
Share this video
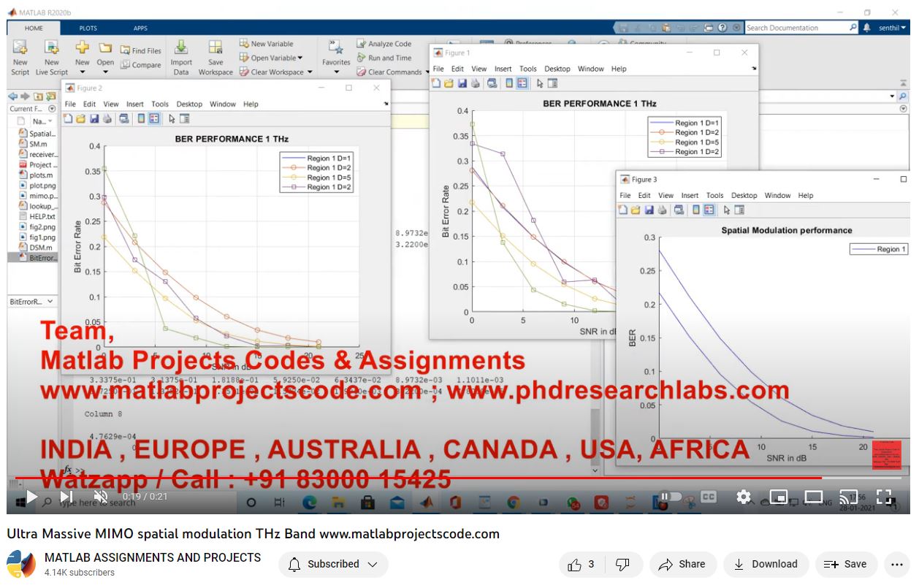click(682, 565)
